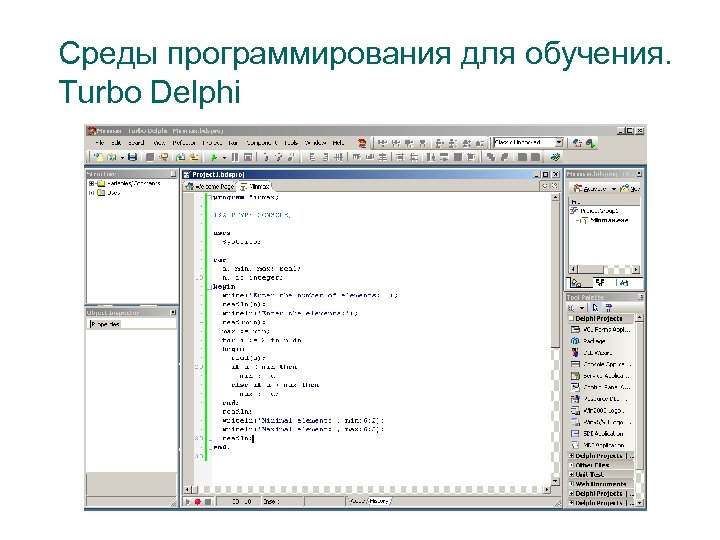This screenshot has width=720, height=540.
Task: Open dropdown arrow next to Activate
Action: coord(613,189)
